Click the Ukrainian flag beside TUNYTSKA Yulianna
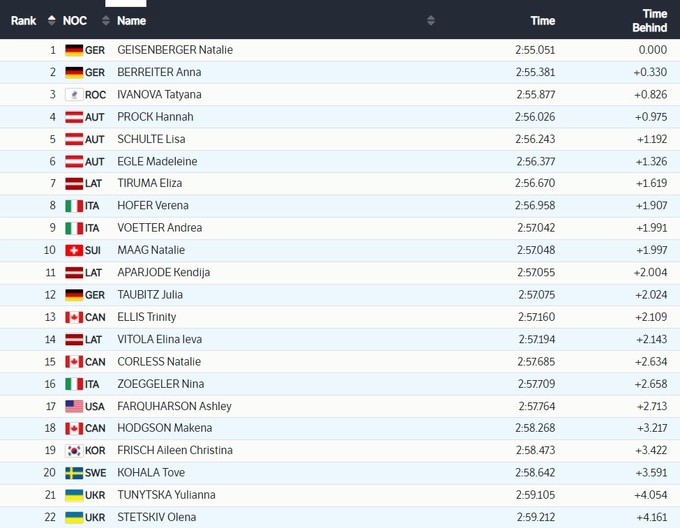Viewport: 680px width, 528px height. [74, 495]
